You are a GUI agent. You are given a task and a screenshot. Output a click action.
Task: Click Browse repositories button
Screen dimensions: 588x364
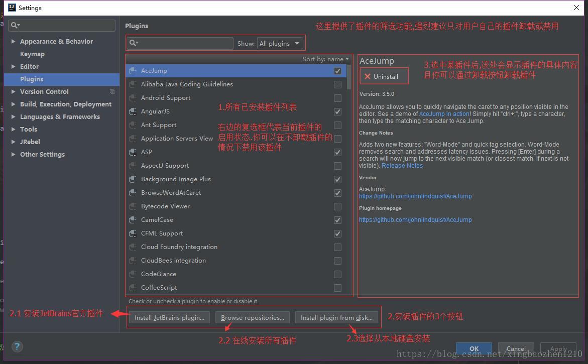point(253,317)
